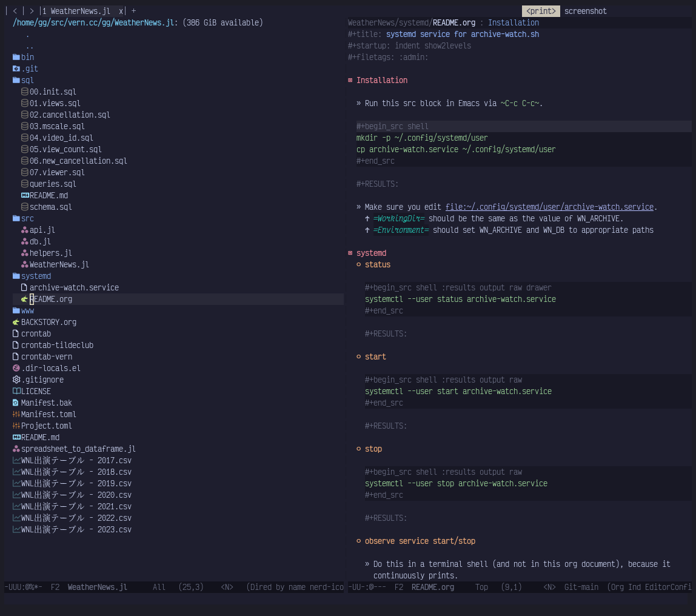The height and width of the screenshot is (616, 696).
Task: Click org-mode icon beside BACKSTORY.org
Action: coord(16,323)
